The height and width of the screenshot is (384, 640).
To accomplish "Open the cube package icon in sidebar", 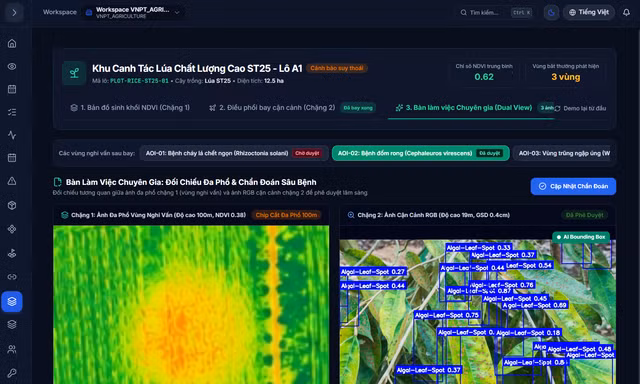I will (12, 205).
